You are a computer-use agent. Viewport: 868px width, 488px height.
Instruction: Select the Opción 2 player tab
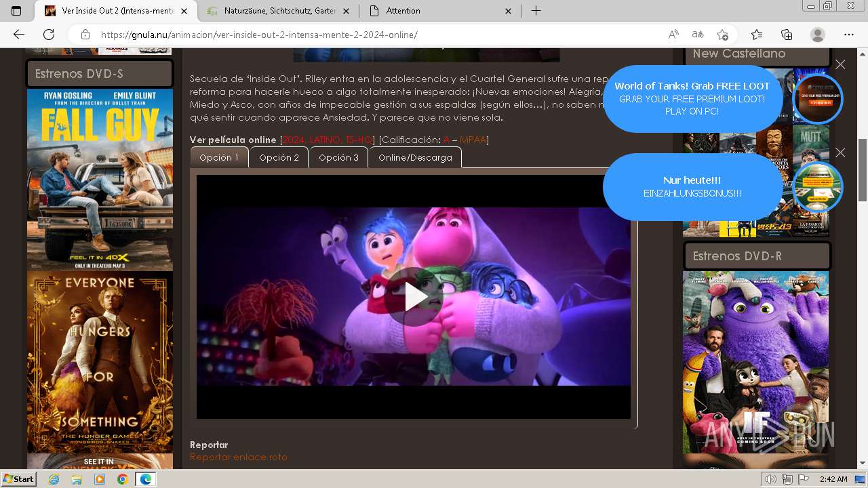point(279,157)
